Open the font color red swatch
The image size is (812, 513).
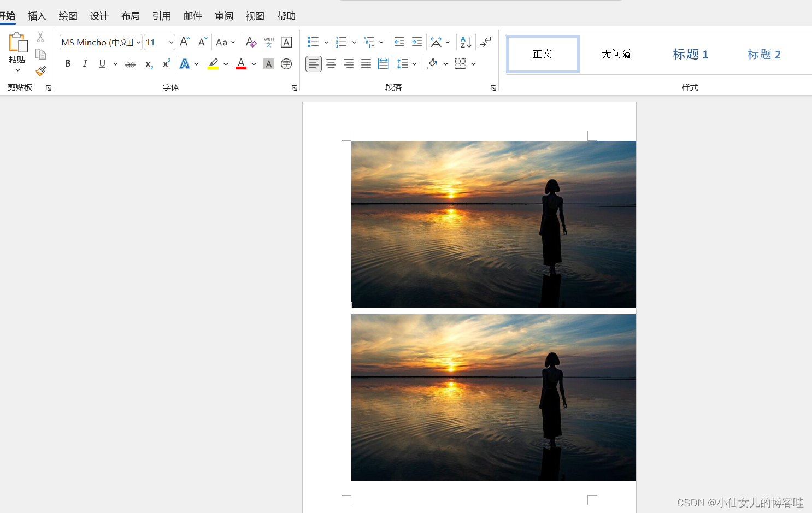(240, 64)
